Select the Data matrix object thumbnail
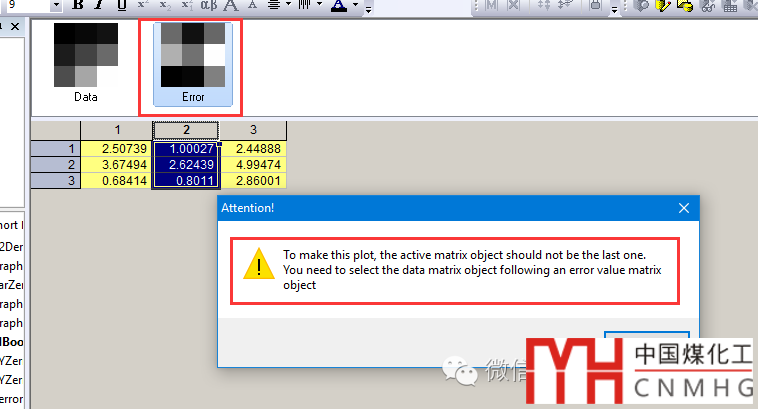The image size is (758, 409). (86, 63)
